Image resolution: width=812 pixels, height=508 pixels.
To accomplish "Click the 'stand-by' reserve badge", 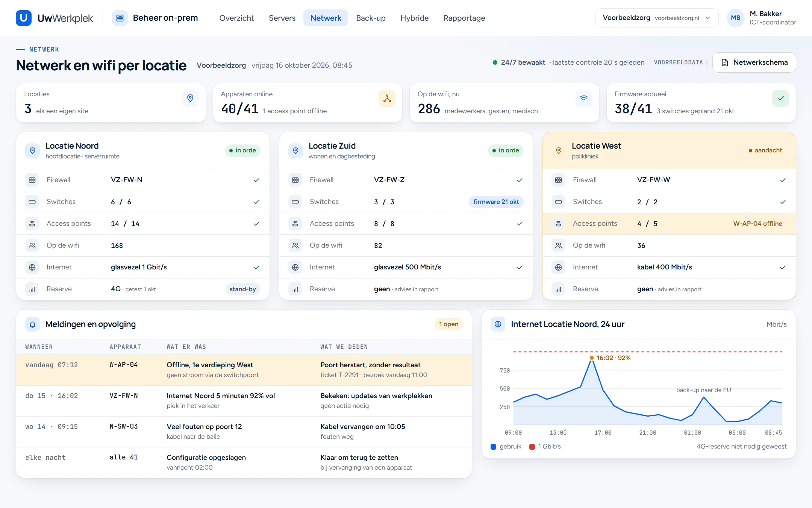I will click(242, 289).
